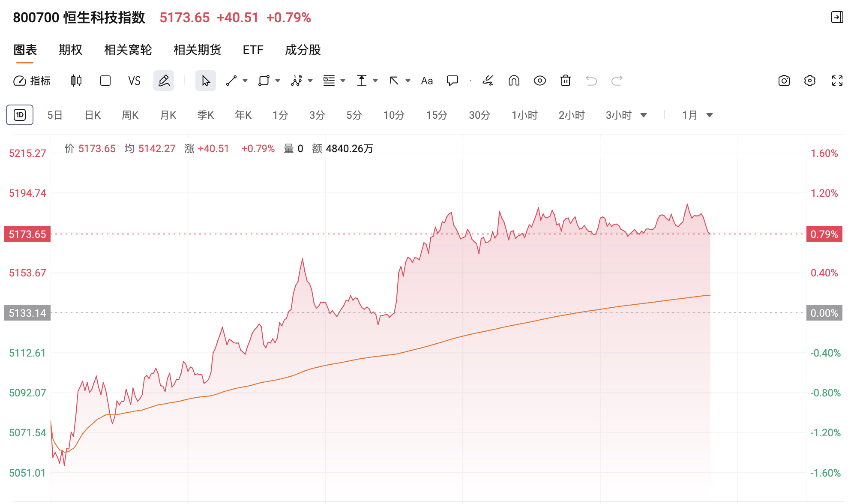Screen dimensions: 857x504
Task: Switch to candlestick chart type
Action: tap(76, 81)
